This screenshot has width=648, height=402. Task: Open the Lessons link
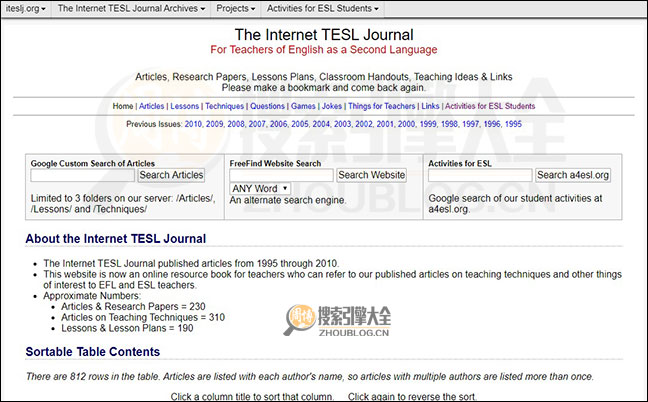(184, 106)
